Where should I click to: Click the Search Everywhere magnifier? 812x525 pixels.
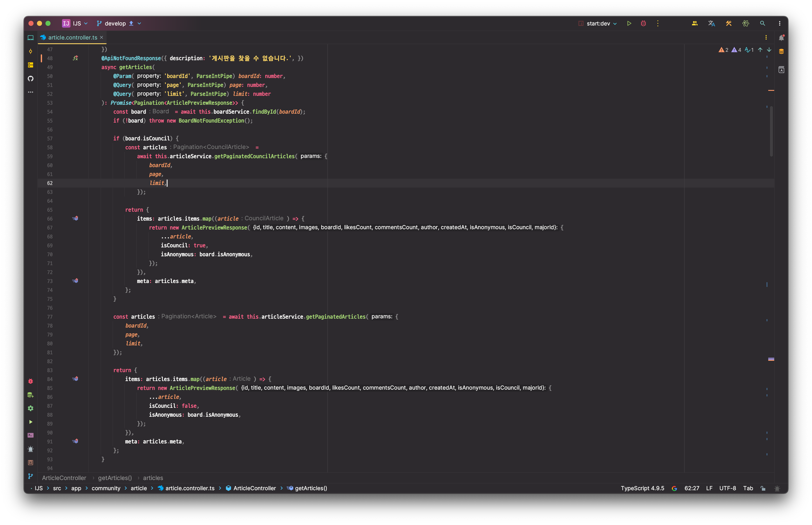click(763, 24)
